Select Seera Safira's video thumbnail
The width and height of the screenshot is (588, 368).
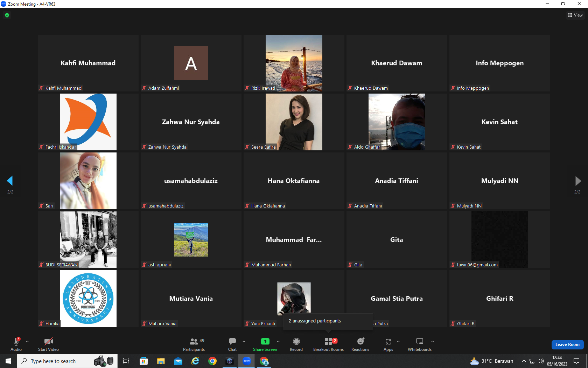[294, 122]
